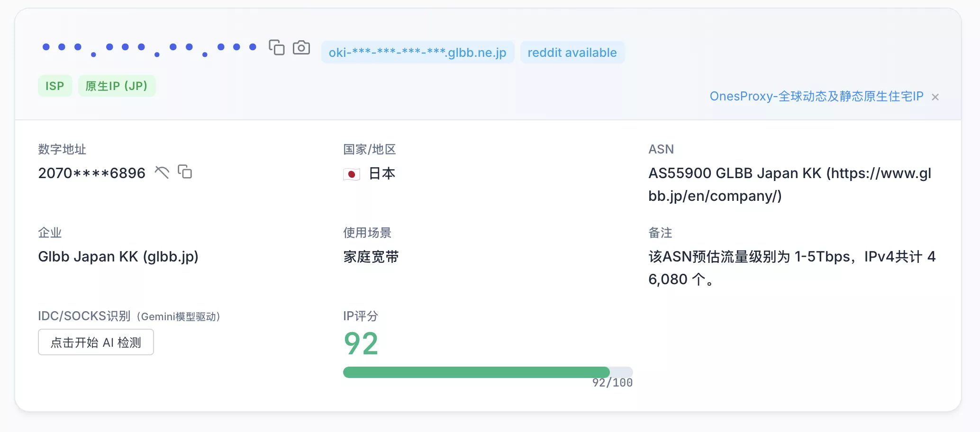Click the Glbb Japan KK company name

pyautogui.click(x=118, y=257)
